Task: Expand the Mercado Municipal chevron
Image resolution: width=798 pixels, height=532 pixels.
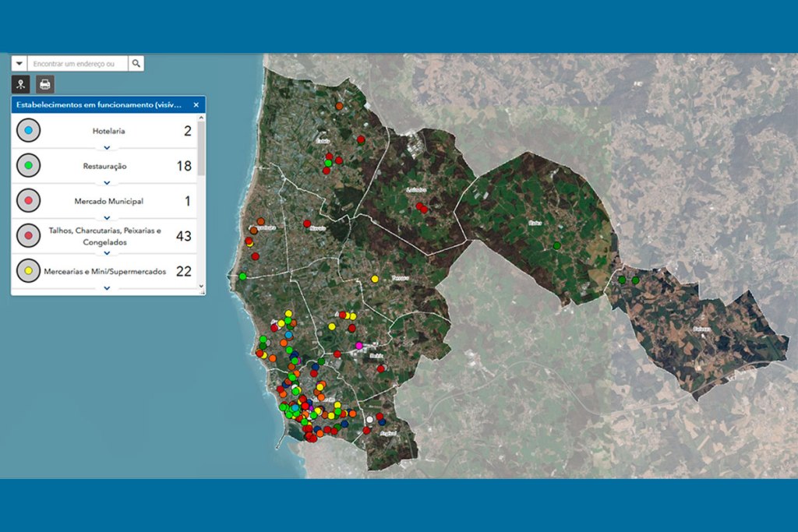Action: coord(108,217)
